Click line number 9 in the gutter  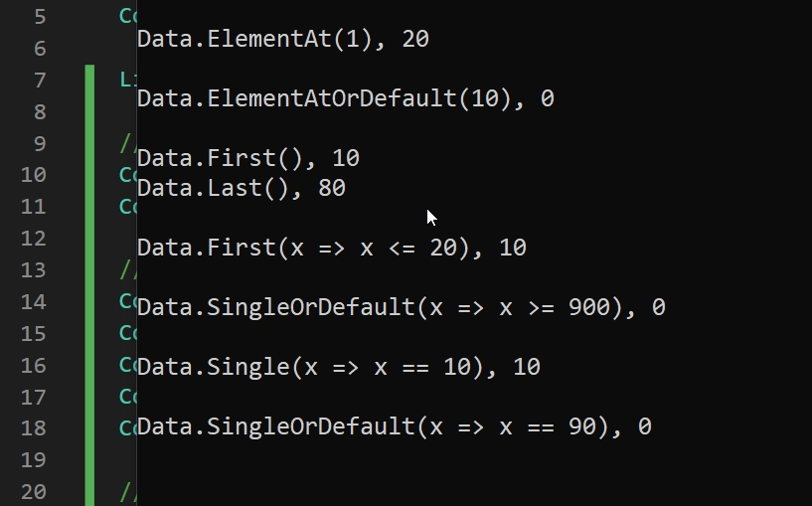40,143
